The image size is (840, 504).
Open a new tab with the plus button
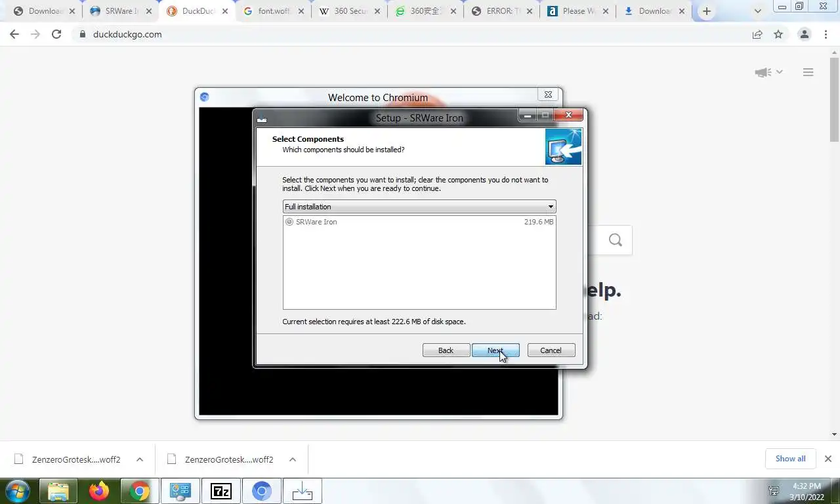pyautogui.click(x=706, y=11)
